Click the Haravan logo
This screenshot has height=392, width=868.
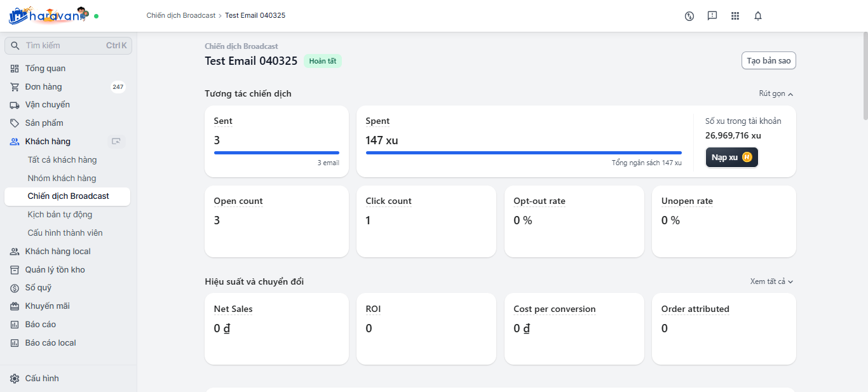[48, 15]
